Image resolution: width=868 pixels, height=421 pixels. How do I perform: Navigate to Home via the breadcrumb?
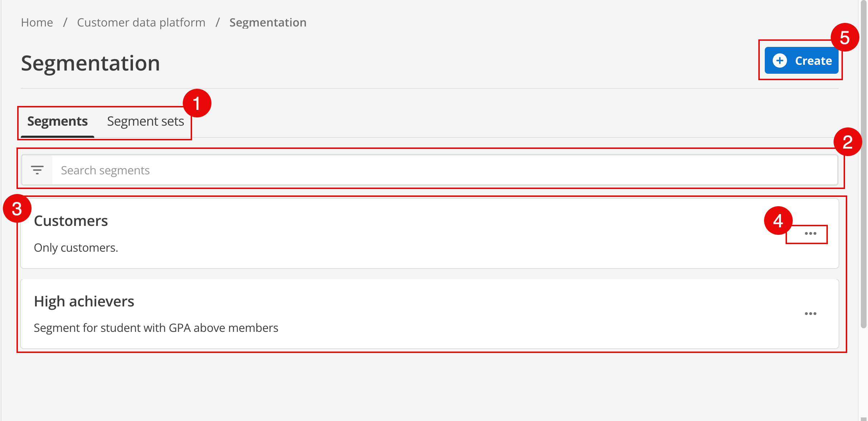pyautogui.click(x=37, y=22)
